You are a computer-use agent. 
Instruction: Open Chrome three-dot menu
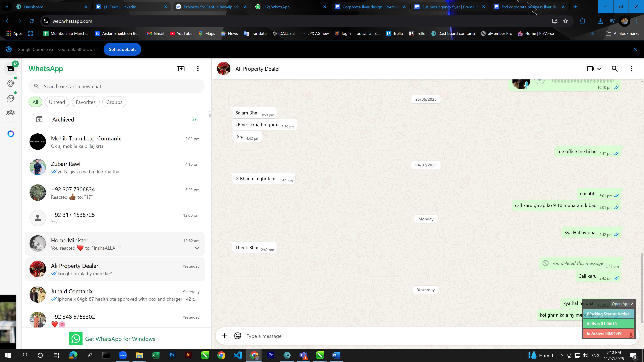coord(636,21)
